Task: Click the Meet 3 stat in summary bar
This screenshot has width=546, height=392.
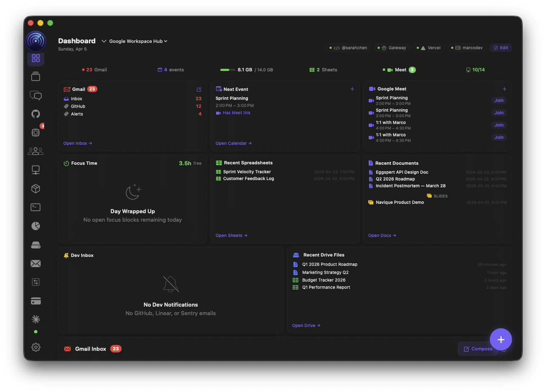Action: pos(399,70)
